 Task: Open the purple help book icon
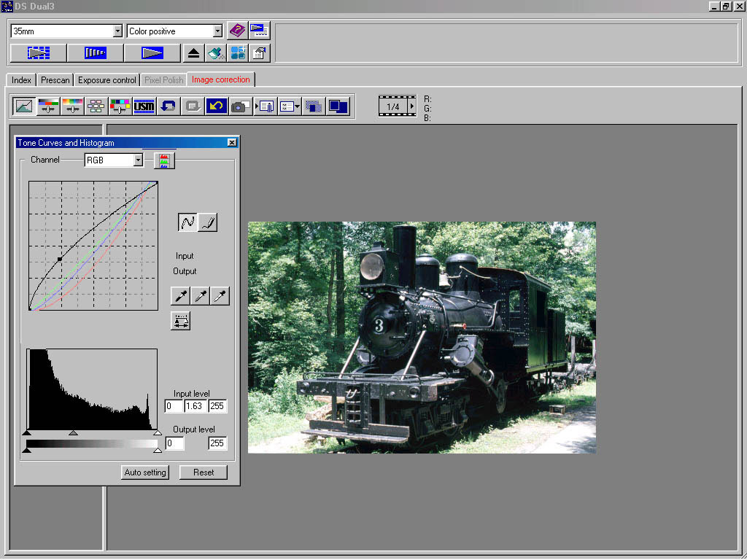pos(237,31)
